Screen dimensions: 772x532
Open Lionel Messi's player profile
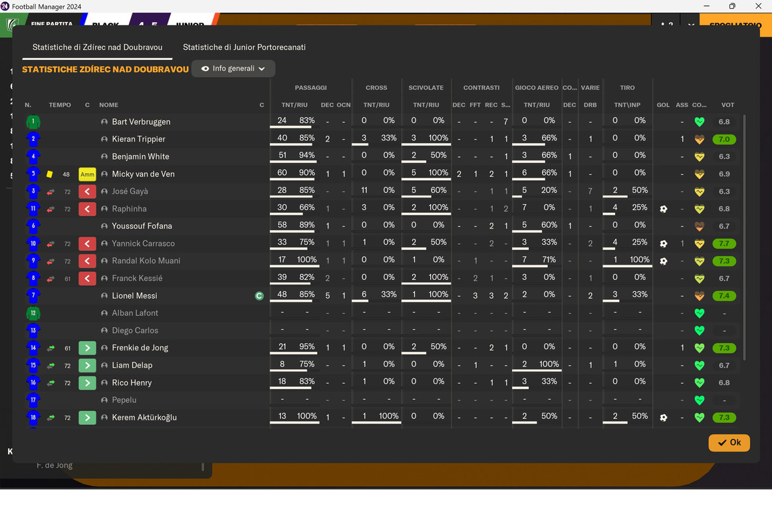pos(134,295)
